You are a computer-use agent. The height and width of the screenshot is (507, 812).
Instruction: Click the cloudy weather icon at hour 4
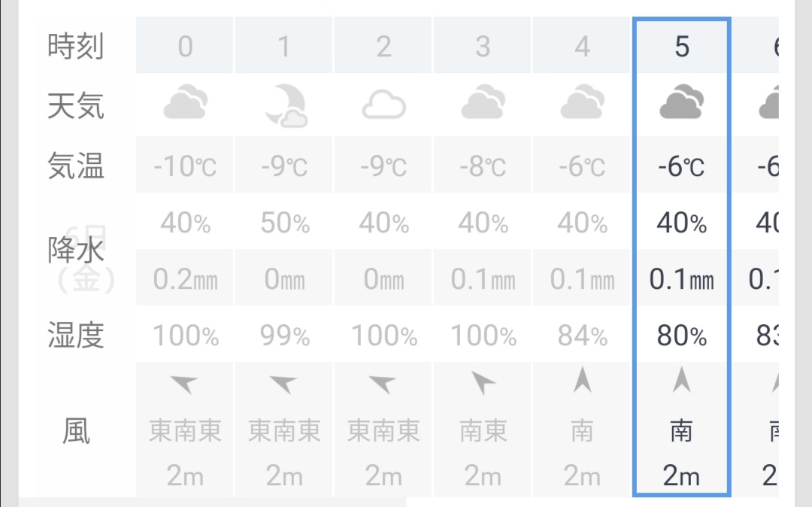(582, 103)
